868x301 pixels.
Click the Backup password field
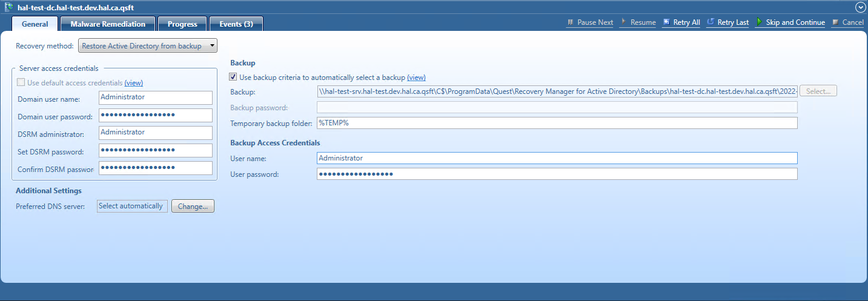(557, 107)
